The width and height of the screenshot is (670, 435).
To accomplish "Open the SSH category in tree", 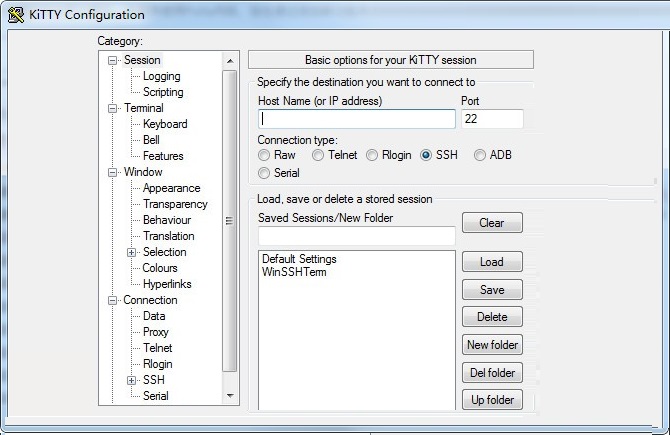I will [154, 380].
